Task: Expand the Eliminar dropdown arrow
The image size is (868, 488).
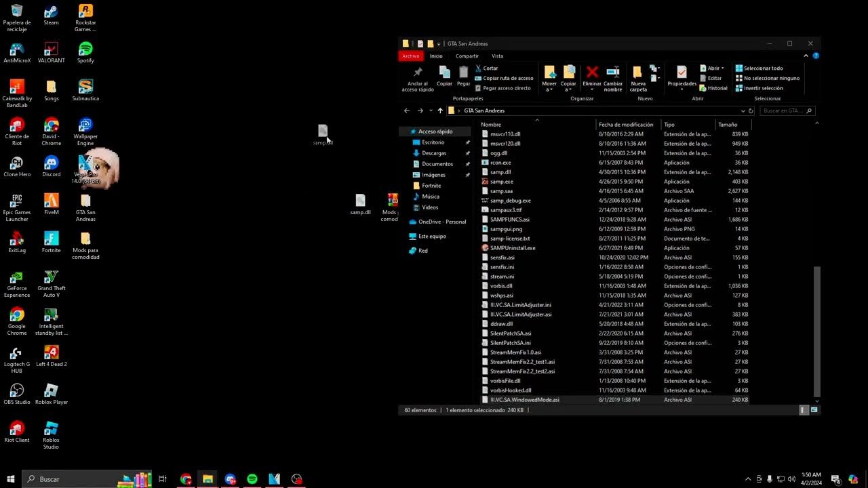Action: [x=592, y=89]
